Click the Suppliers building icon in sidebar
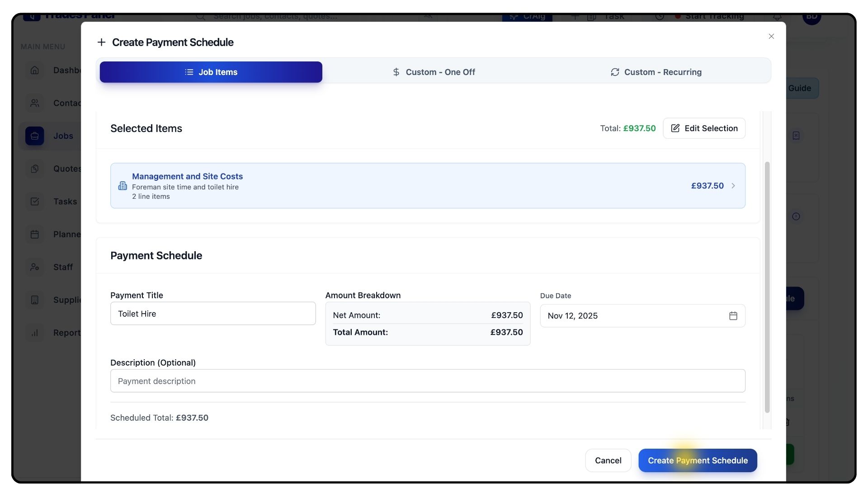 (35, 300)
